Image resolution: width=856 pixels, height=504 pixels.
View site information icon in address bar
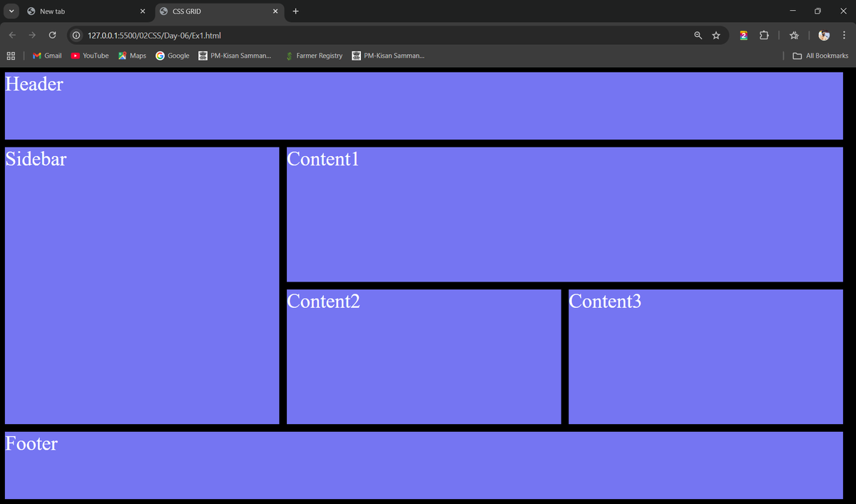pyautogui.click(x=76, y=35)
